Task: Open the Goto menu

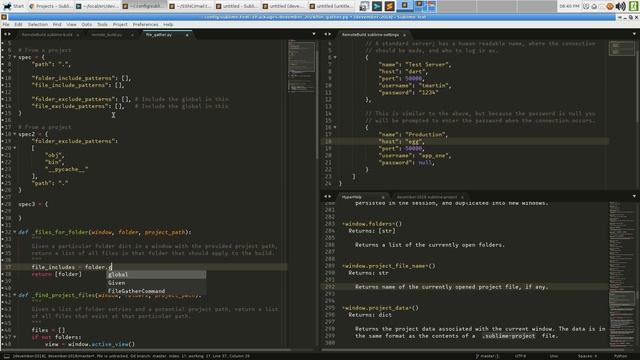Action: click(x=87, y=24)
